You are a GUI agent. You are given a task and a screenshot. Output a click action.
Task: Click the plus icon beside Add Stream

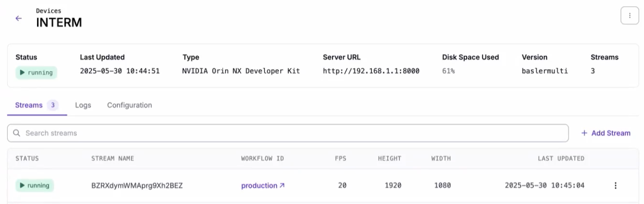(x=584, y=133)
